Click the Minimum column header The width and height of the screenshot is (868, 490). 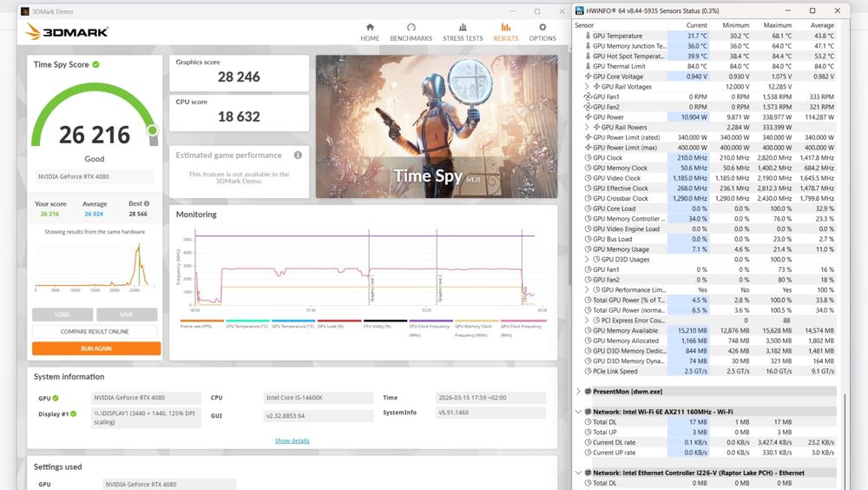click(x=730, y=25)
